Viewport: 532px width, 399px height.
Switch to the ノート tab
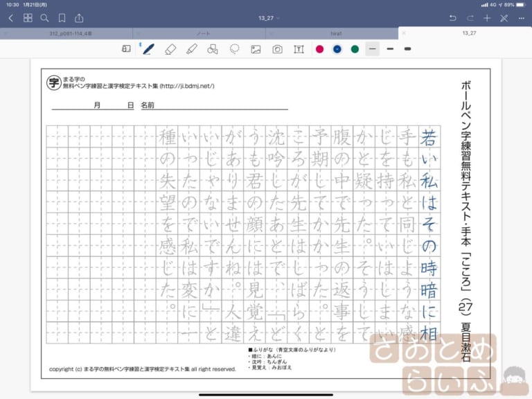pyautogui.click(x=203, y=33)
